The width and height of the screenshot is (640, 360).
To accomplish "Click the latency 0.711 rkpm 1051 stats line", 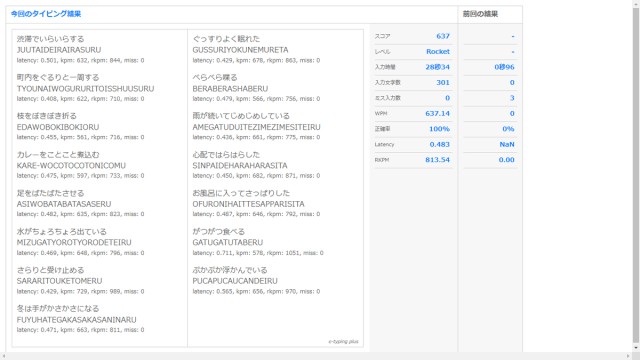I will click(x=258, y=253).
